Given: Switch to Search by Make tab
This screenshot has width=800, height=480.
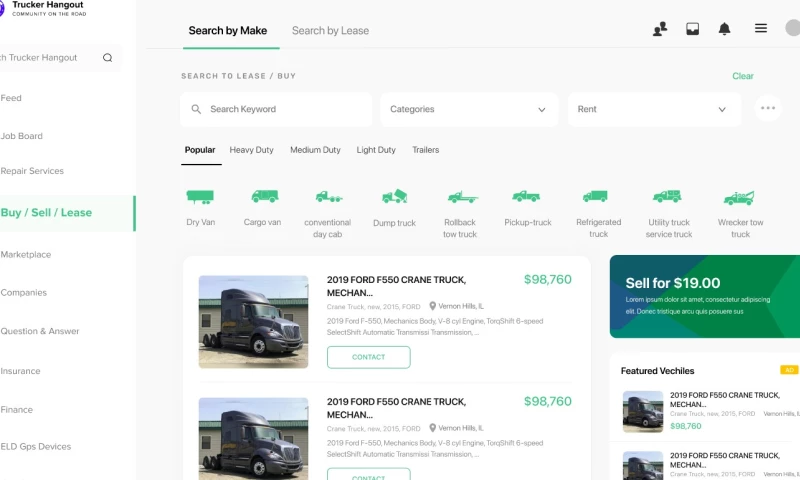Looking at the screenshot, I should pyautogui.click(x=228, y=31).
